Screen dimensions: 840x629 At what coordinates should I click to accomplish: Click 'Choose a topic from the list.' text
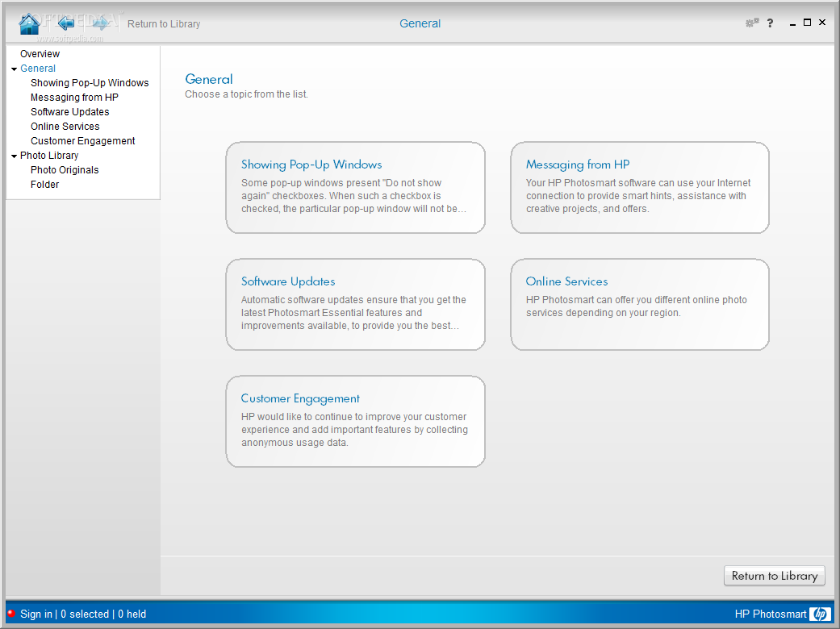(x=246, y=94)
